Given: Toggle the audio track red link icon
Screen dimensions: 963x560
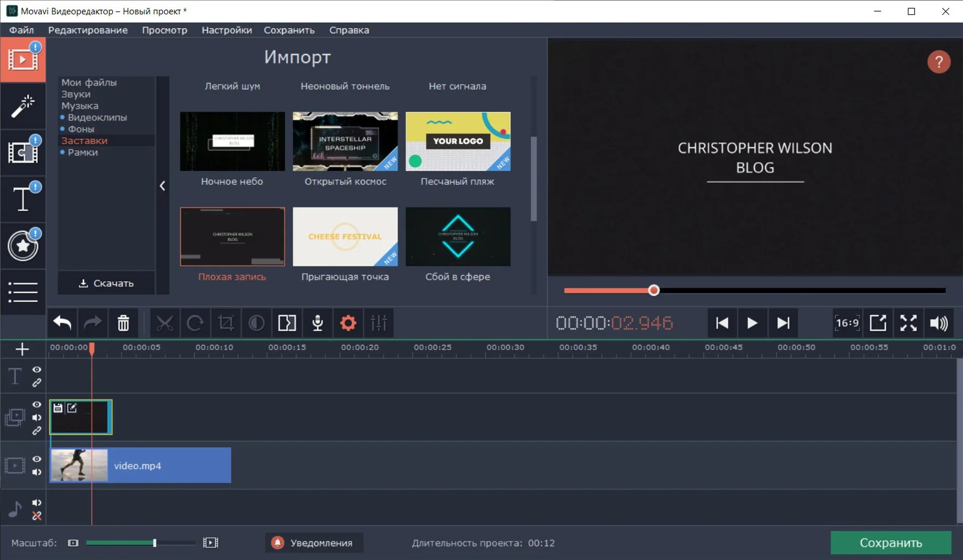Looking at the screenshot, I should [37, 515].
